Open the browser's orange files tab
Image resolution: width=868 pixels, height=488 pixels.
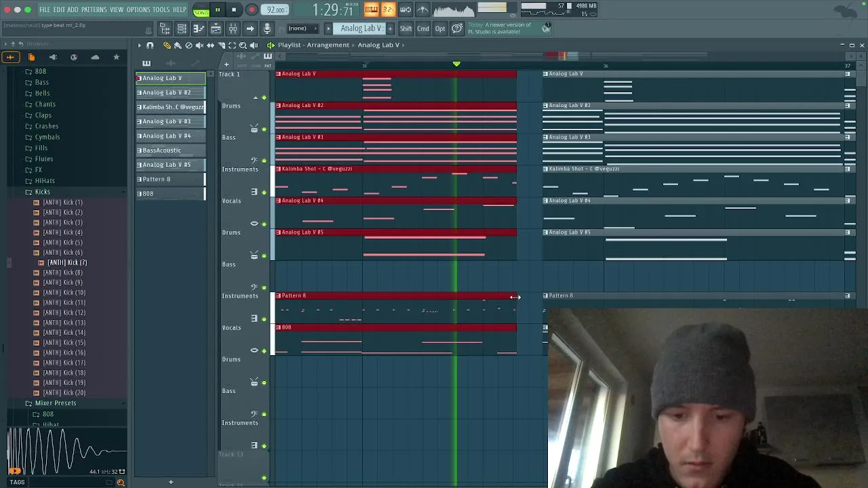[31, 57]
